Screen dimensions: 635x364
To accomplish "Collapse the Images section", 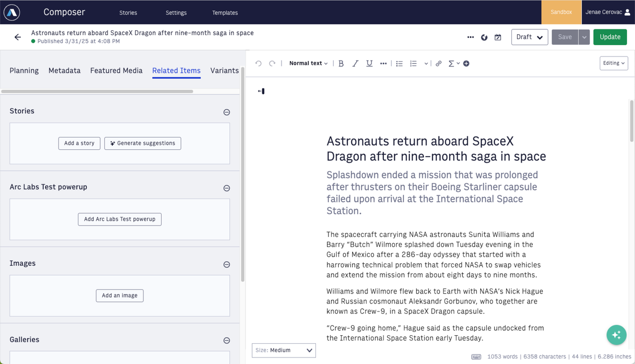I will click(227, 264).
